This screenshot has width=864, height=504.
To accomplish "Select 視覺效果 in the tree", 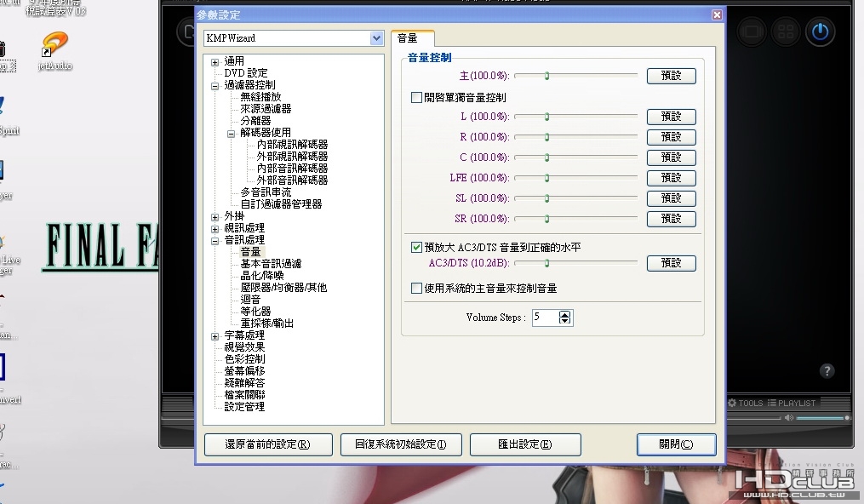I will (244, 347).
